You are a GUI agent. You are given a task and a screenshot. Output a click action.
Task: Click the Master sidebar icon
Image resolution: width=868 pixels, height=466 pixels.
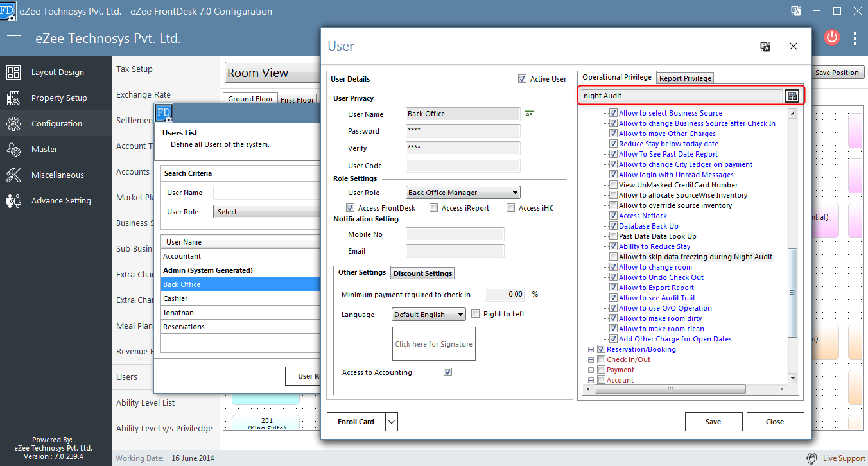(x=13, y=149)
